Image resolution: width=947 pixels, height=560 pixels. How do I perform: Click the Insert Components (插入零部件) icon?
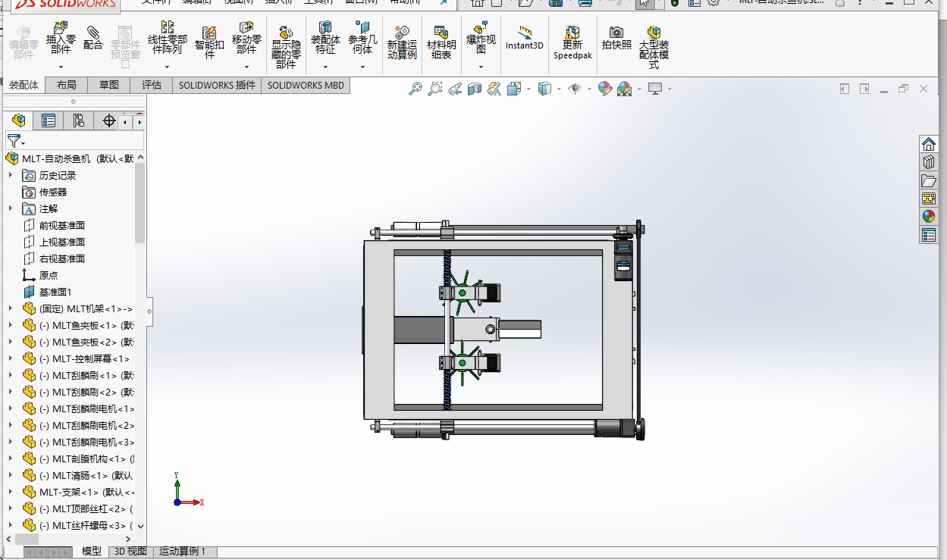coord(61,38)
